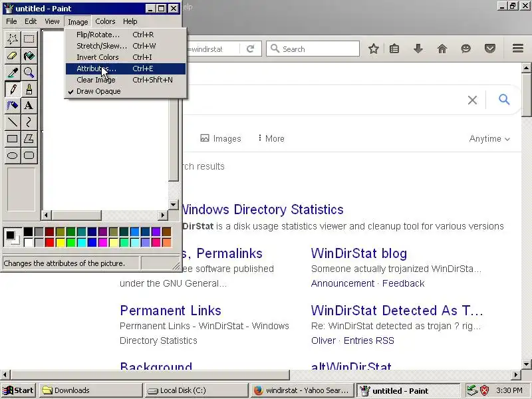Open Firefox downloads arrow icon

pos(418,49)
